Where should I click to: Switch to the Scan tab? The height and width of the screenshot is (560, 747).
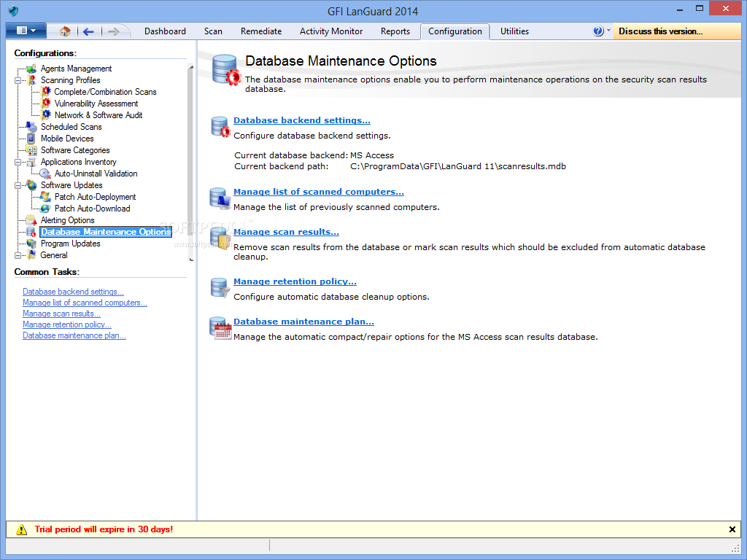tap(213, 31)
